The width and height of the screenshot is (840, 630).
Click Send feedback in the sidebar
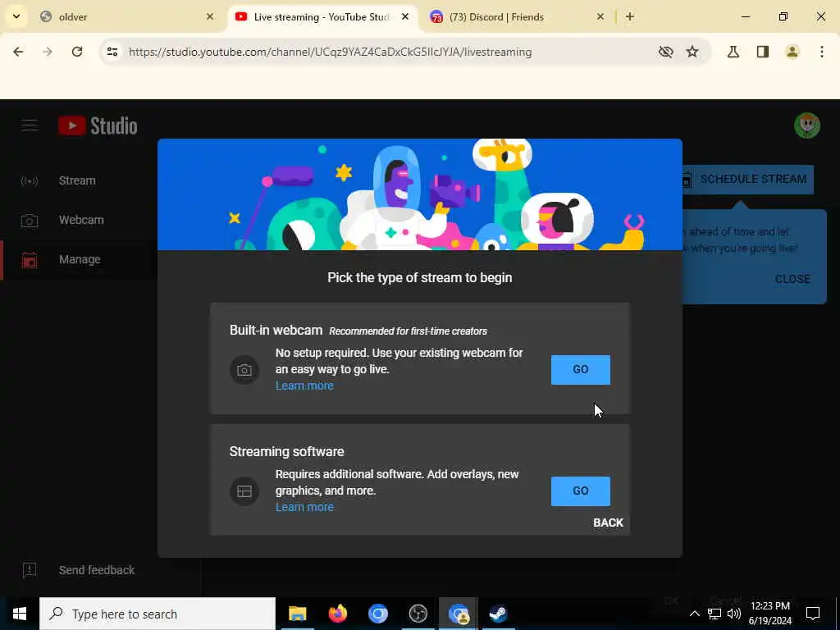[97, 570]
